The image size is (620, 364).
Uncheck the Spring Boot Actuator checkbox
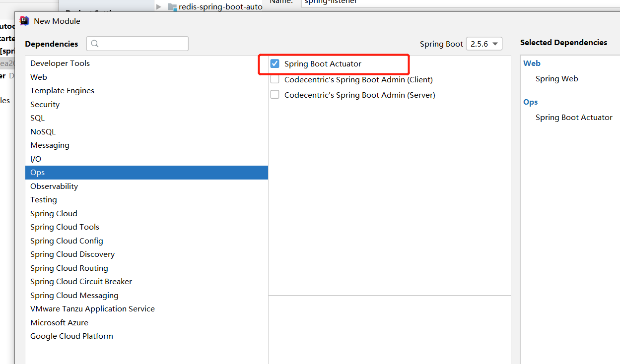point(275,63)
